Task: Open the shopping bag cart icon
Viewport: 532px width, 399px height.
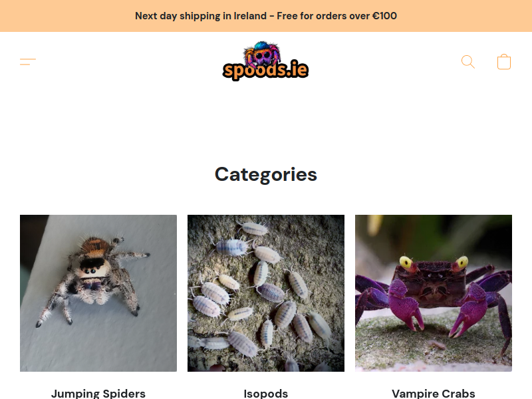Action: [x=504, y=62]
